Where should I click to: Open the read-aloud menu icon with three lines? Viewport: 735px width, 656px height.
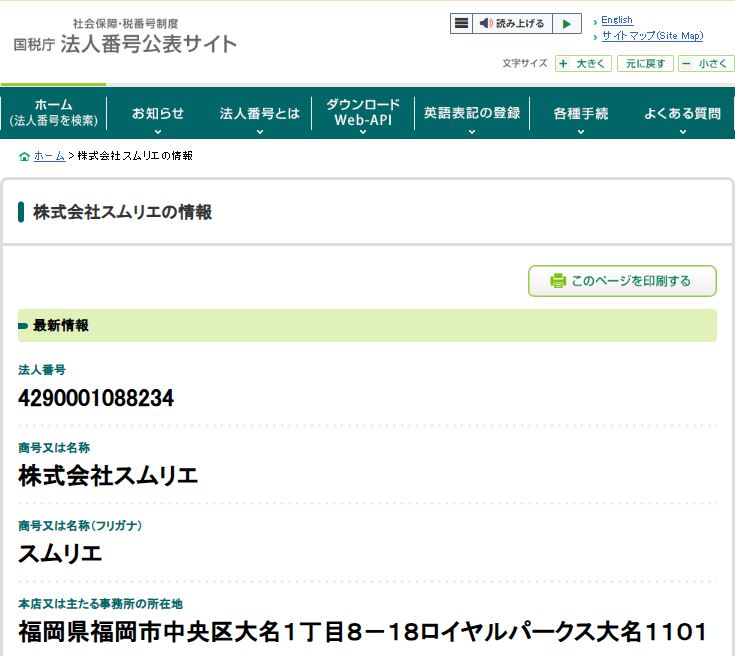click(x=461, y=23)
